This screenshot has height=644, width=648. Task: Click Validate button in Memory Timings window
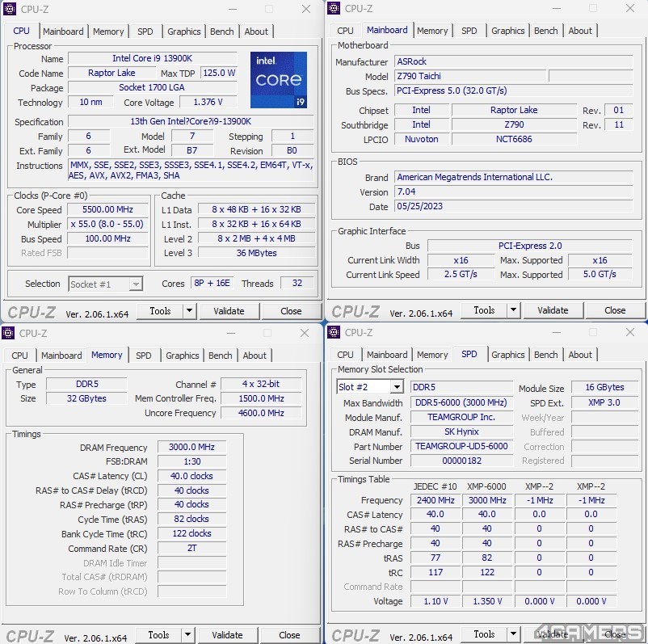tap(227, 635)
